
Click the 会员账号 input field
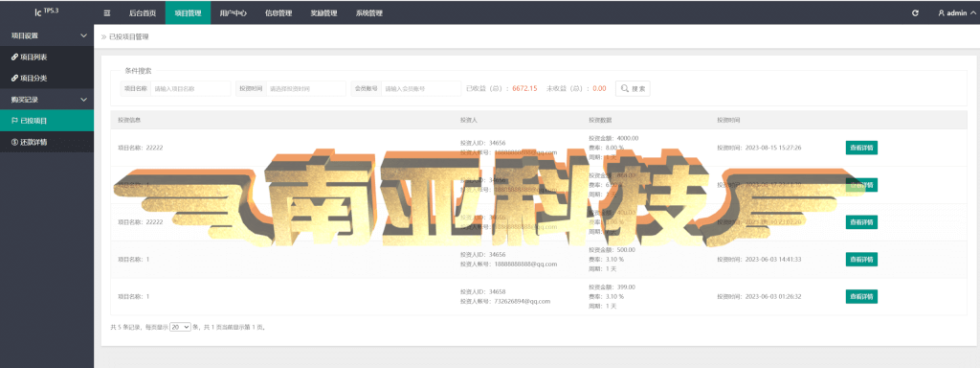(x=421, y=89)
